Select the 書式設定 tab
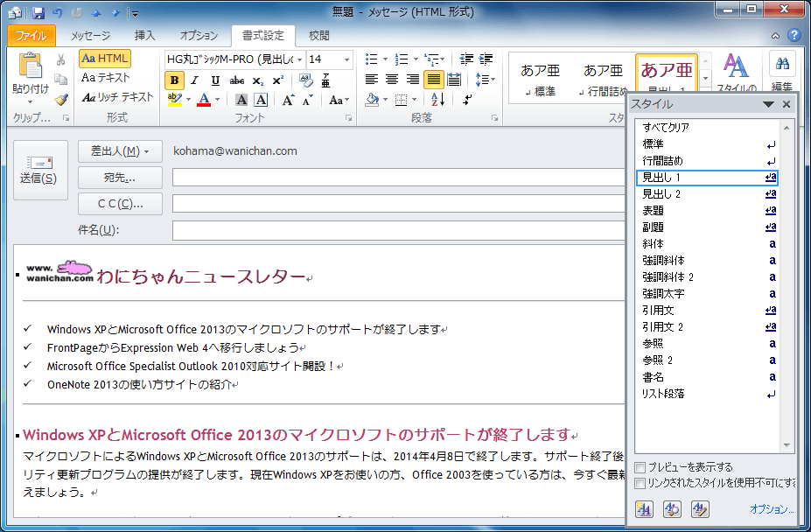 pos(263,35)
